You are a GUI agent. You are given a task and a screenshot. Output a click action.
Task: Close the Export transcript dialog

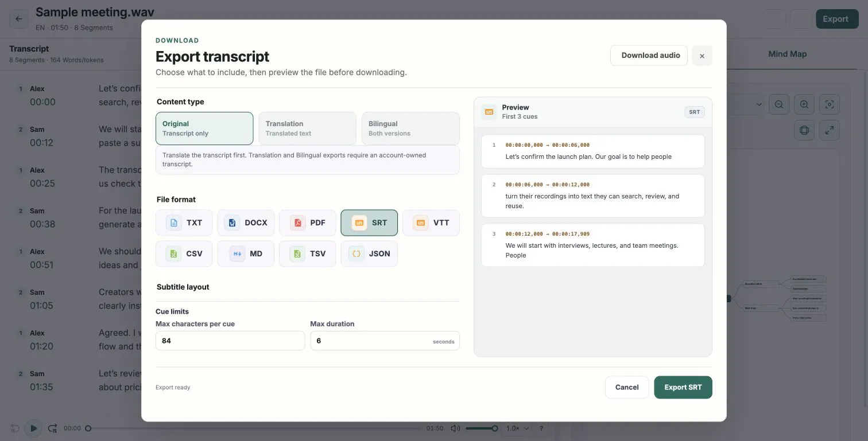pyautogui.click(x=702, y=56)
